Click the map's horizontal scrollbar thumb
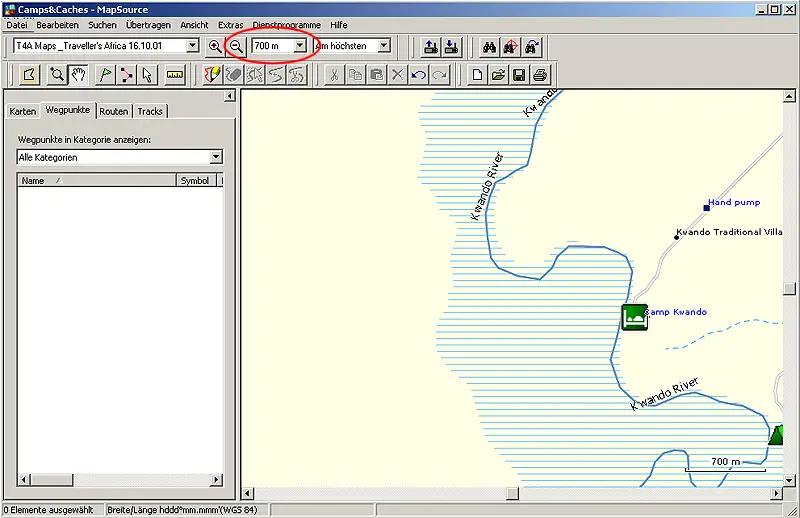Screen dimensions: 800x518 click(513, 493)
